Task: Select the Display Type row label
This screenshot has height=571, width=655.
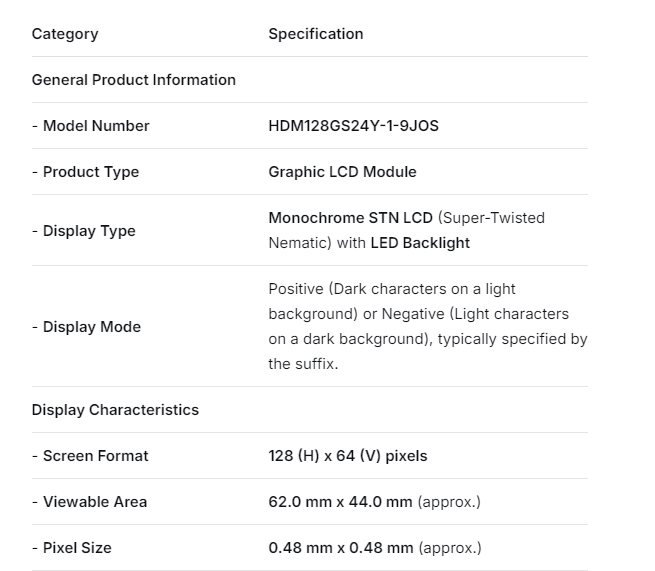Action: pos(84,231)
